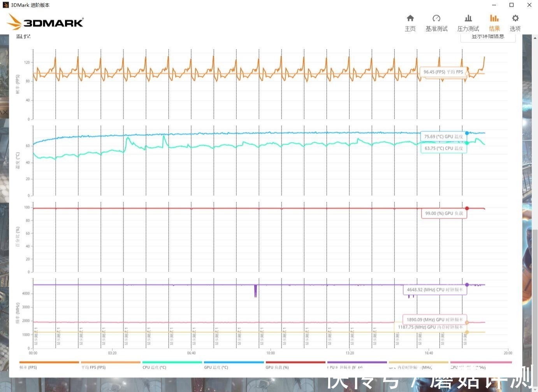Open the 基准测试 benchmarks section

436,23
